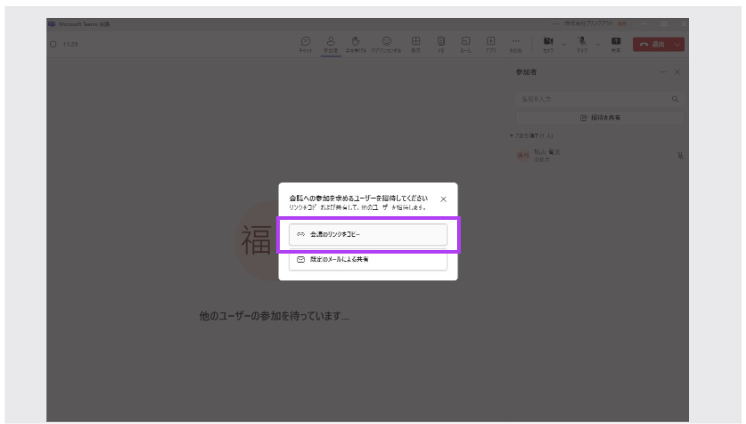Click Share via default email button
The image size is (746, 424).
pyautogui.click(x=368, y=259)
